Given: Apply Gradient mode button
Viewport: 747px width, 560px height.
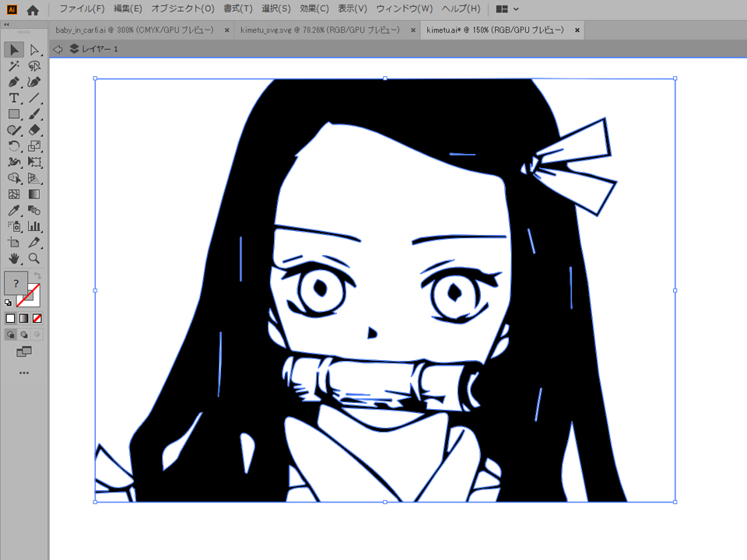Looking at the screenshot, I should tap(24, 319).
